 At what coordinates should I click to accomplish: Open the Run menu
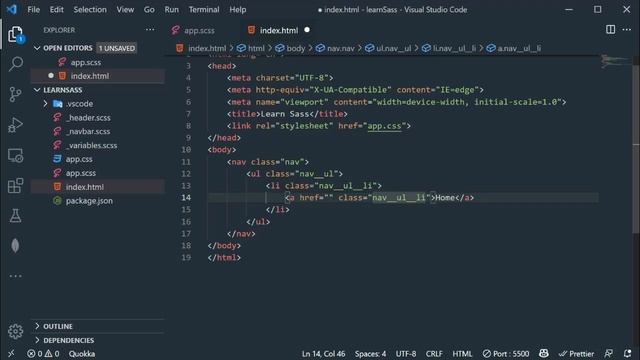[171, 9]
